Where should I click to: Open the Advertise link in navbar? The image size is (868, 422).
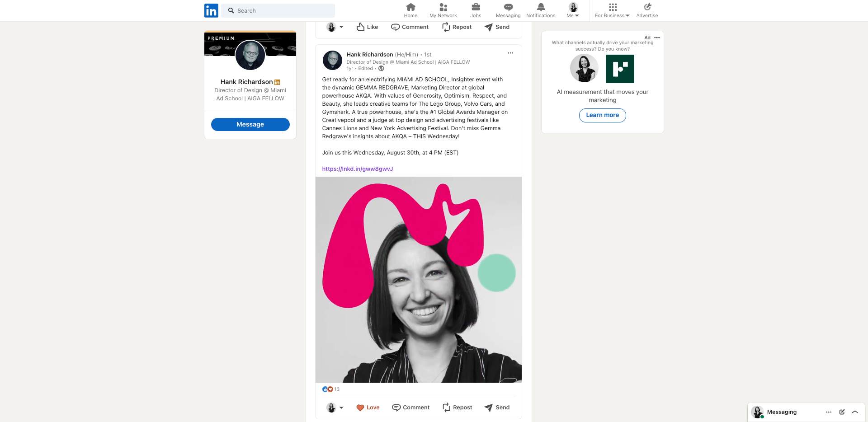click(x=647, y=10)
